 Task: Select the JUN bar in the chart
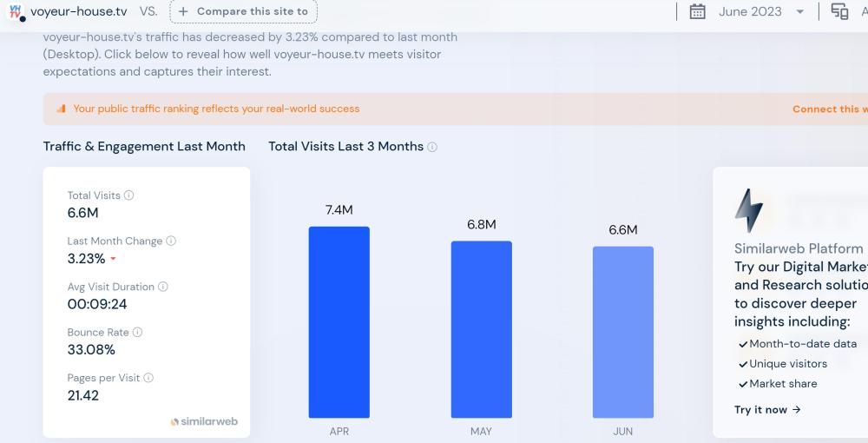(x=622, y=332)
